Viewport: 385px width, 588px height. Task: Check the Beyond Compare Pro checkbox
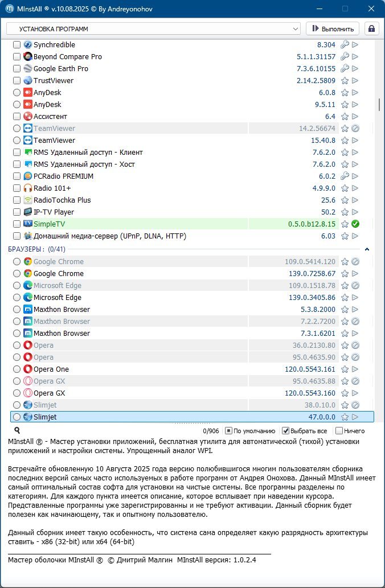click(x=17, y=56)
